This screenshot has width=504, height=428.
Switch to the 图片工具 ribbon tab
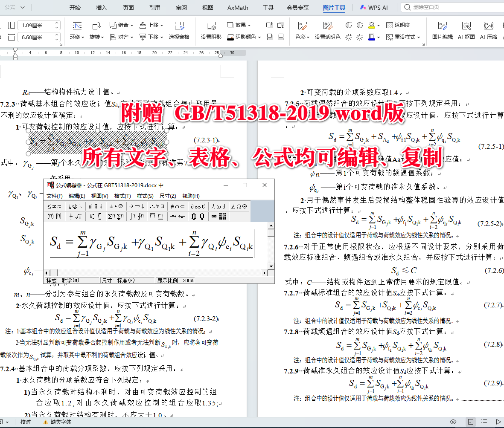pyautogui.click(x=334, y=7)
